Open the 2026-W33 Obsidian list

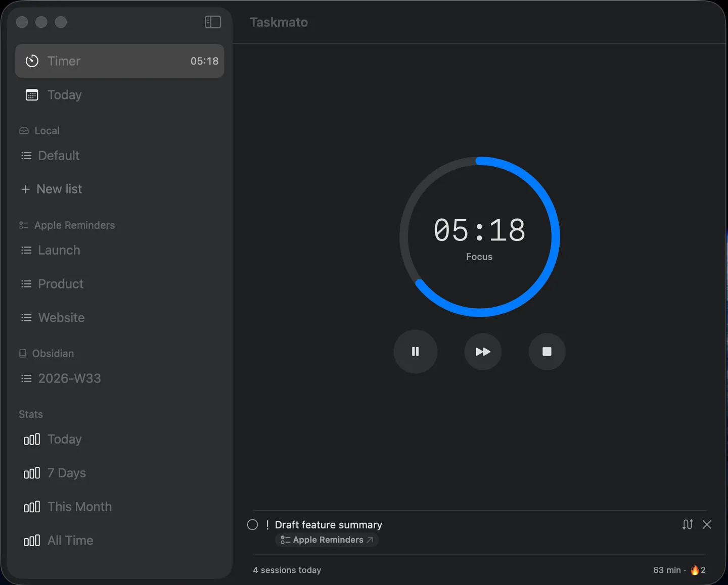click(x=120, y=378)
